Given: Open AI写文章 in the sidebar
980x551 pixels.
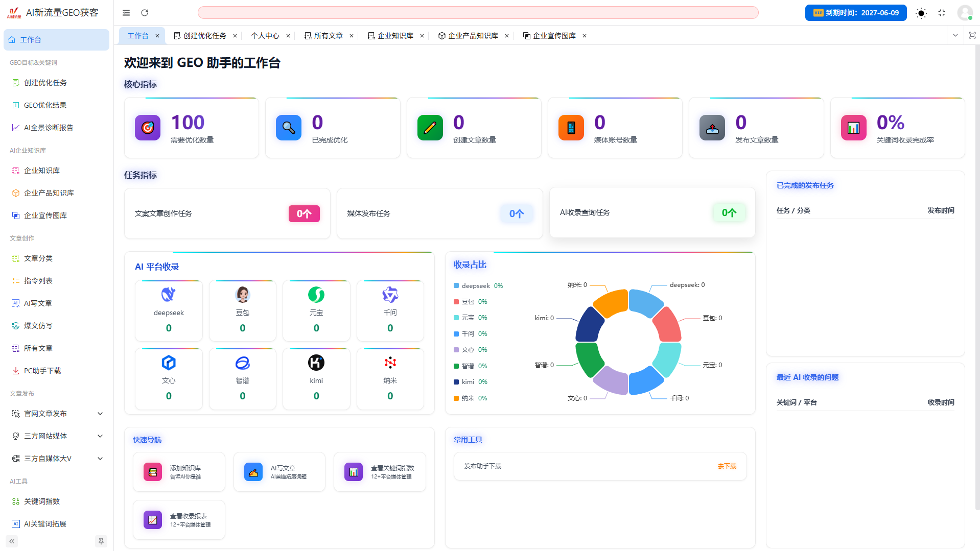Looking at the screenshot, I should coord(56,303).
